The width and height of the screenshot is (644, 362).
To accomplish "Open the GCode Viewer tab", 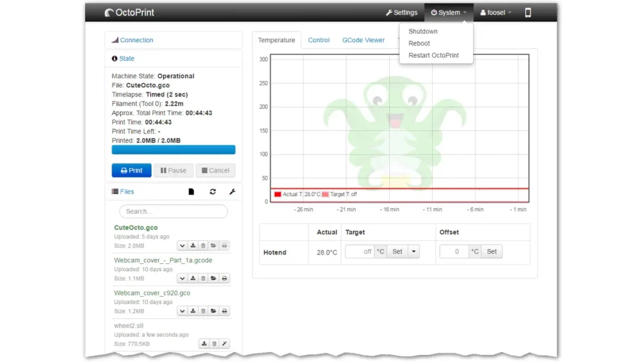I will 364,40.
